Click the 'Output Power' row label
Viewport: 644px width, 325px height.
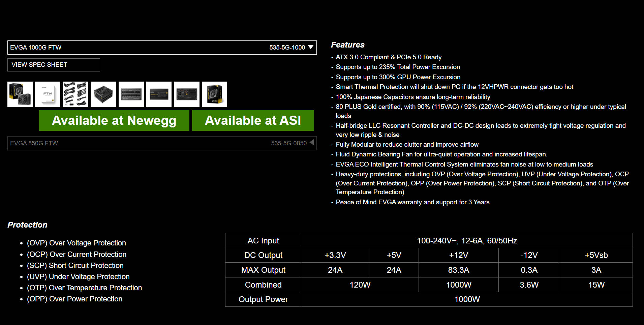tap(263, 299)
